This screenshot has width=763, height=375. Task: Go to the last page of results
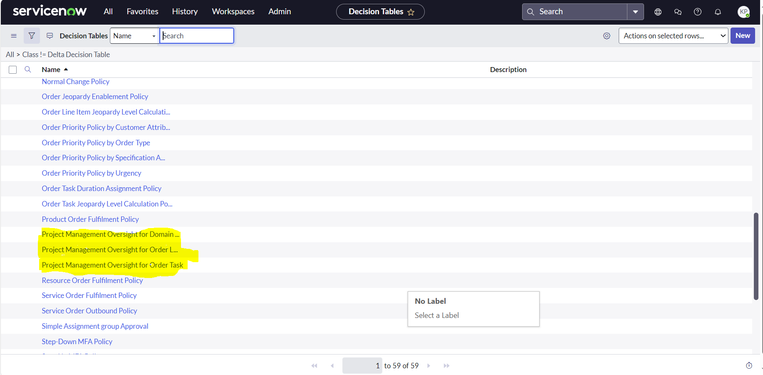447,366
